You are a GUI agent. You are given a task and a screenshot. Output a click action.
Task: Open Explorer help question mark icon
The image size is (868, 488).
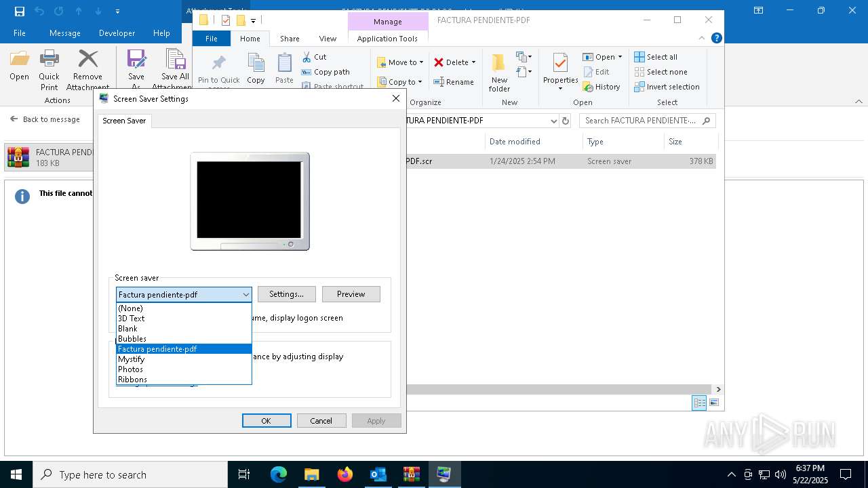(717, 39)
